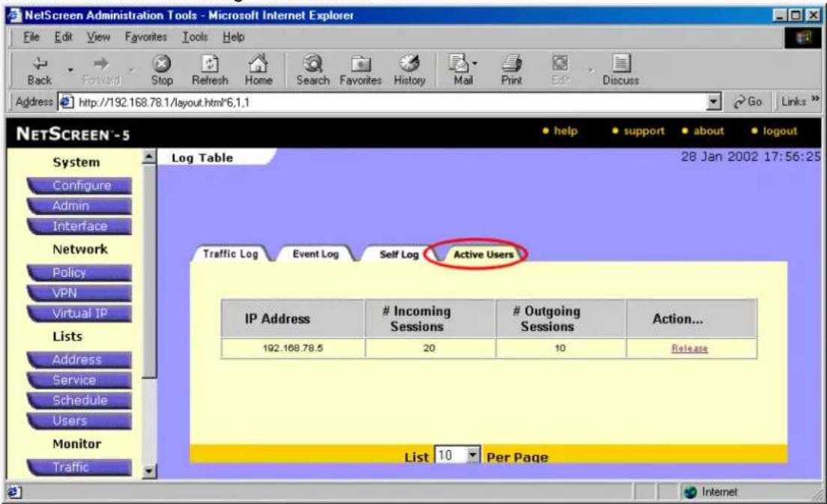
Task: Open the File menu
Action: point(31,37)
